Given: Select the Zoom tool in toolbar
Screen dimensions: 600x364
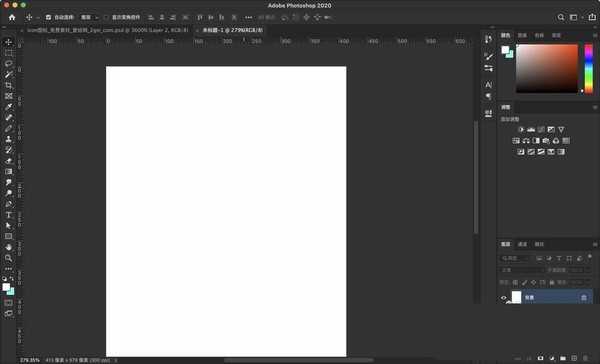Looking at the screenshot, I should (8, 258).
